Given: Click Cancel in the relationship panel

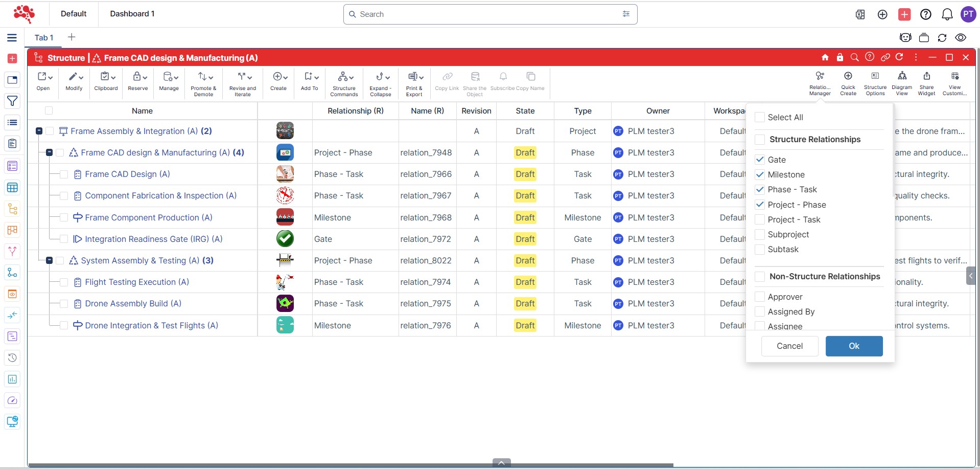Looking at the screenshot, I should pos(789,346).
